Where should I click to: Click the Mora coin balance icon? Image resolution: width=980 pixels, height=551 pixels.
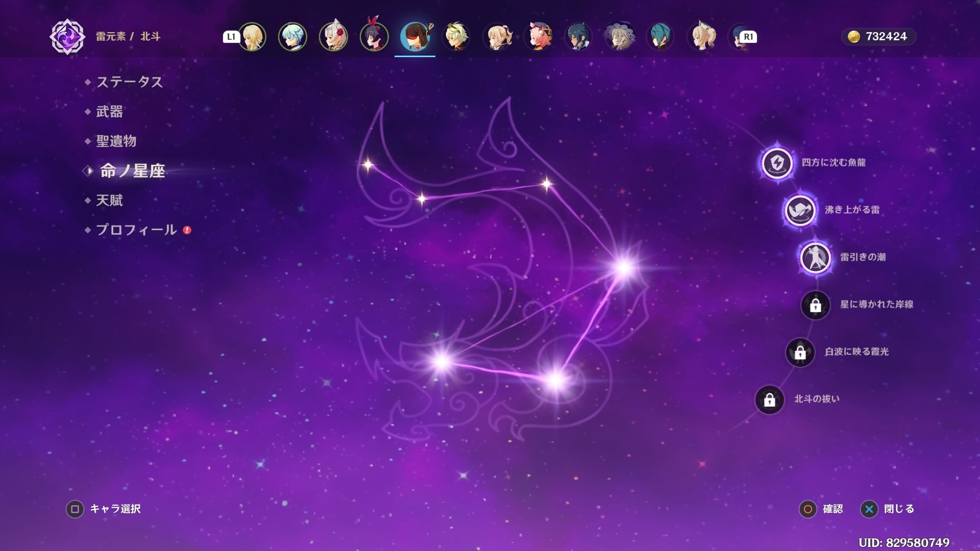853,37
